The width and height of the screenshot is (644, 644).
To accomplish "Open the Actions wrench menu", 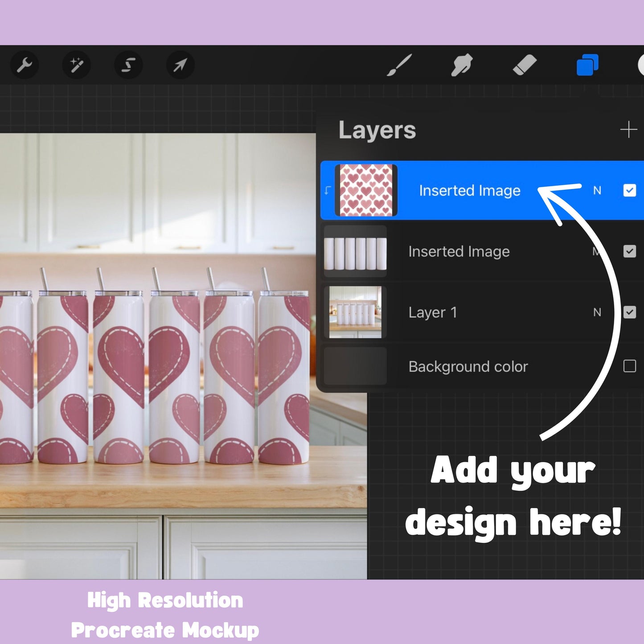I will coord(25,65).
